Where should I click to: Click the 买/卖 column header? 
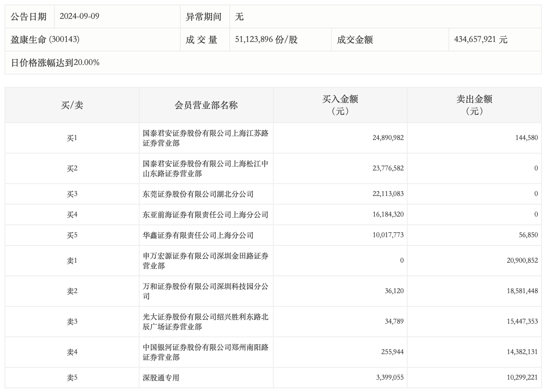pos(72,105)
